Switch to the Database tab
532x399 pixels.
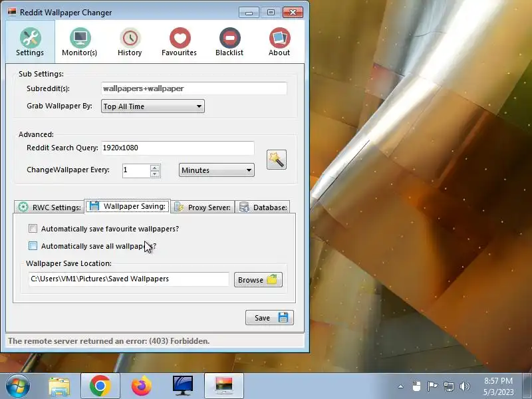pos(263,207)
